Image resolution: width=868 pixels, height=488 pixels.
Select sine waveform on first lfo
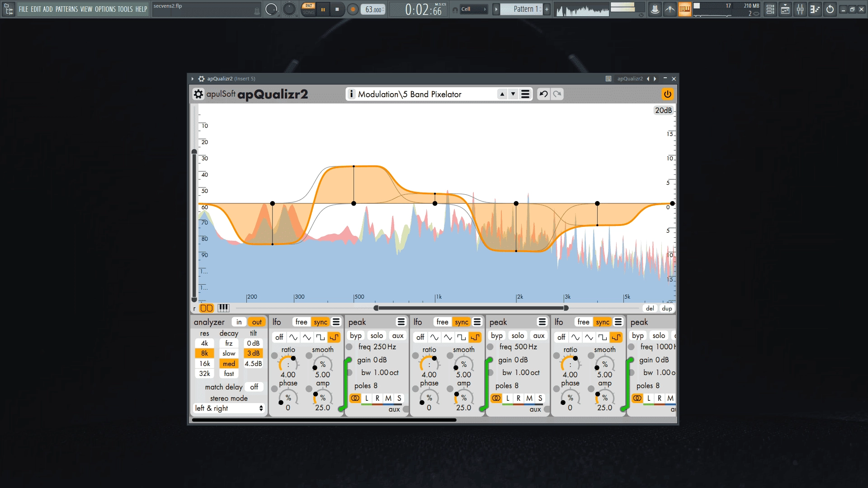pyautogui.click(x=293, y=337)
